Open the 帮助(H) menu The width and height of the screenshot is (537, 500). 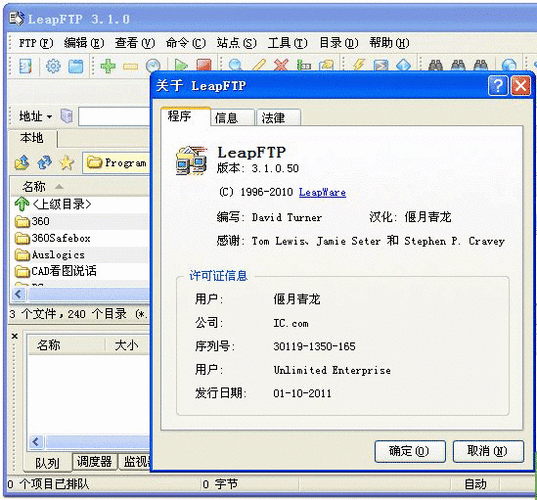pos(389,43)
